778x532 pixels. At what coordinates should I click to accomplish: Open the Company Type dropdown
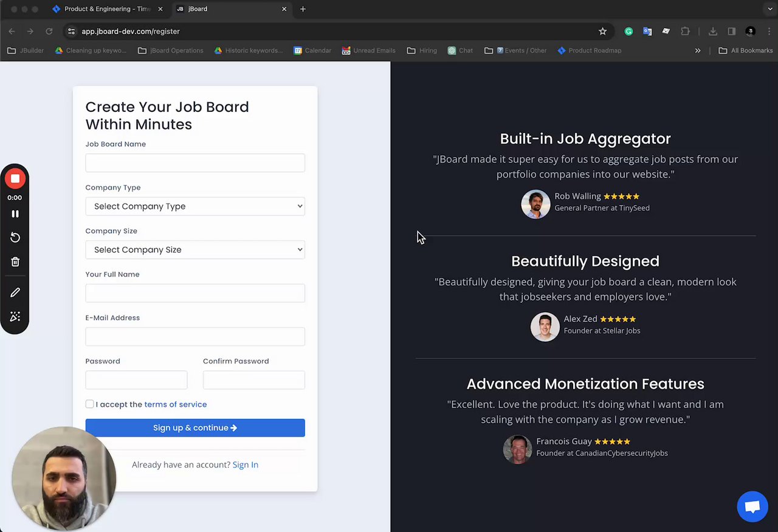coord(195,206)
